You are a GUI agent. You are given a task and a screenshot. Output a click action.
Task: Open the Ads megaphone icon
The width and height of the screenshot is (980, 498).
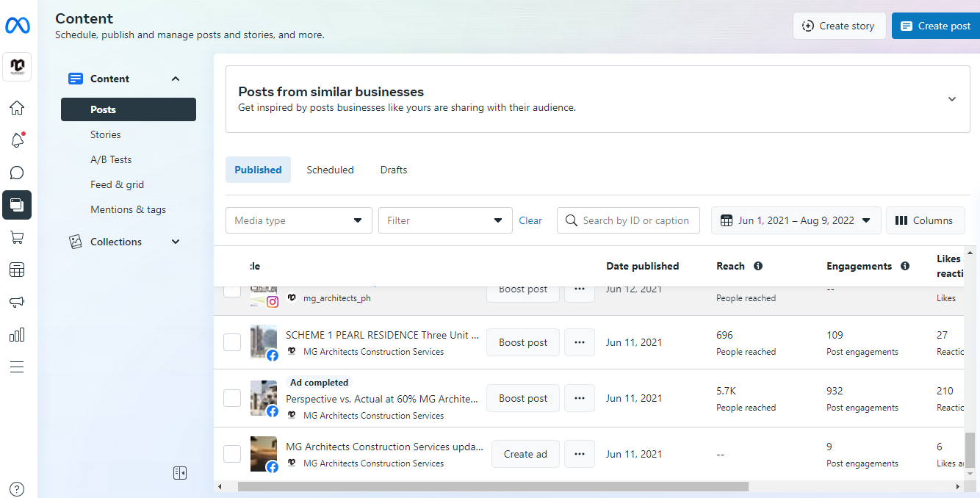pyautogui.click(x=16, y=302)
